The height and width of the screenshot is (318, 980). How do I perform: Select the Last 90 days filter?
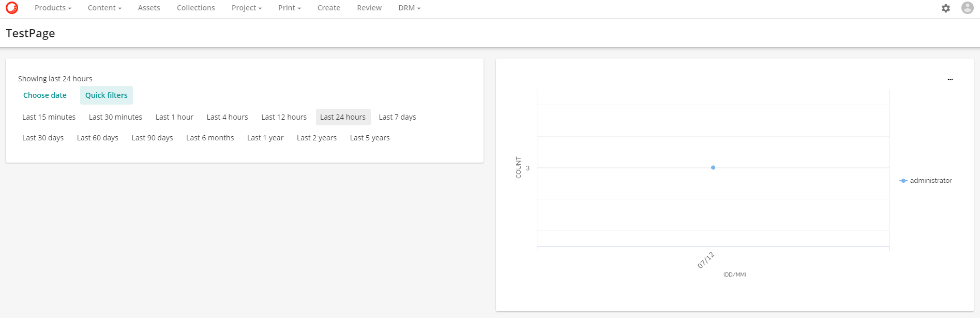click(152, 138)
